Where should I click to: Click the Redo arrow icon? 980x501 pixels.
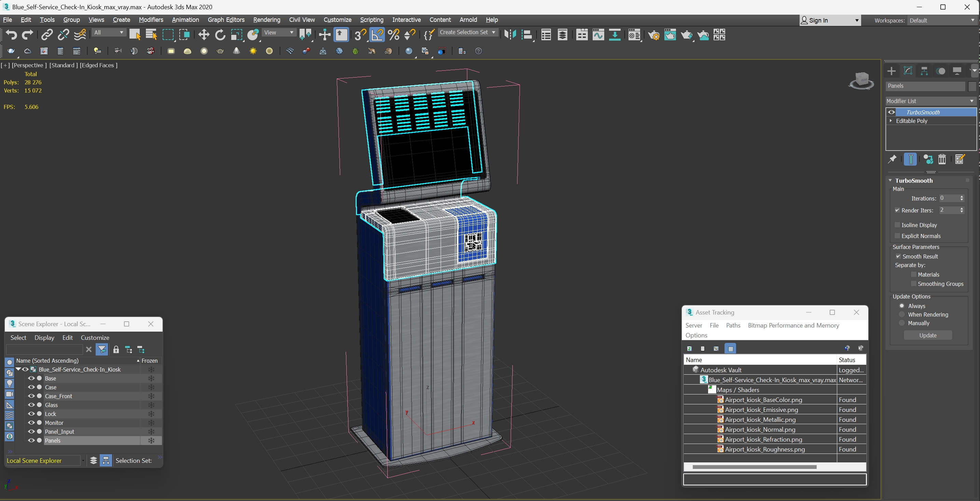(x=27, y=35)
